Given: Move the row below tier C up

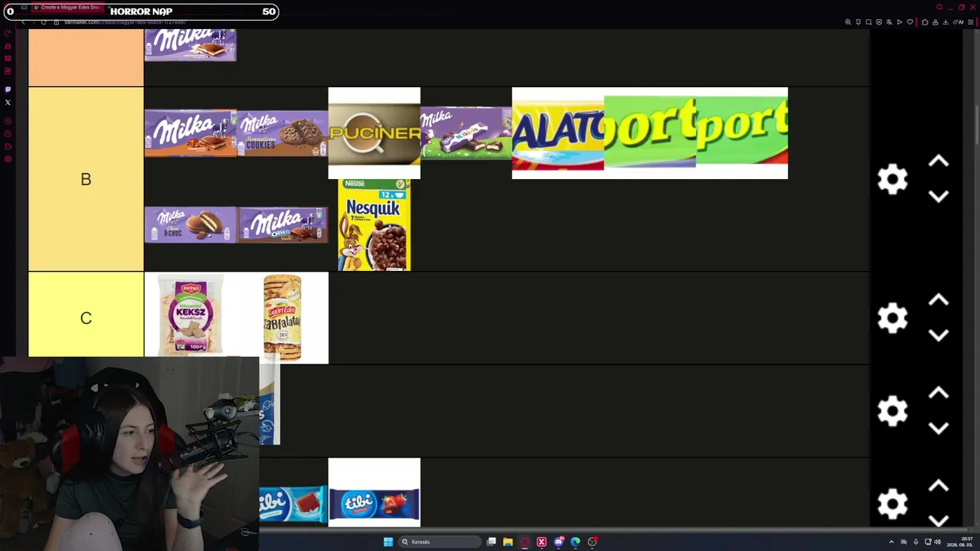Looking at the screenshot, I should pos(939,393).
